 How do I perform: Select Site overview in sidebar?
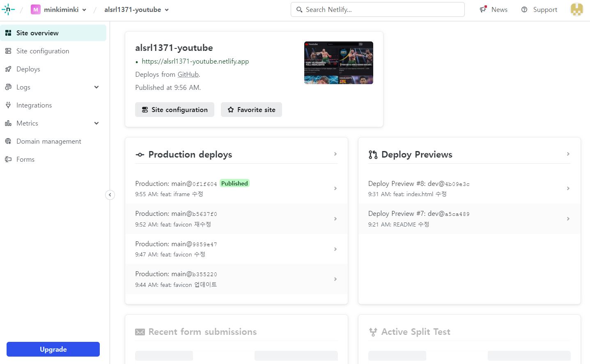(53, 33)
